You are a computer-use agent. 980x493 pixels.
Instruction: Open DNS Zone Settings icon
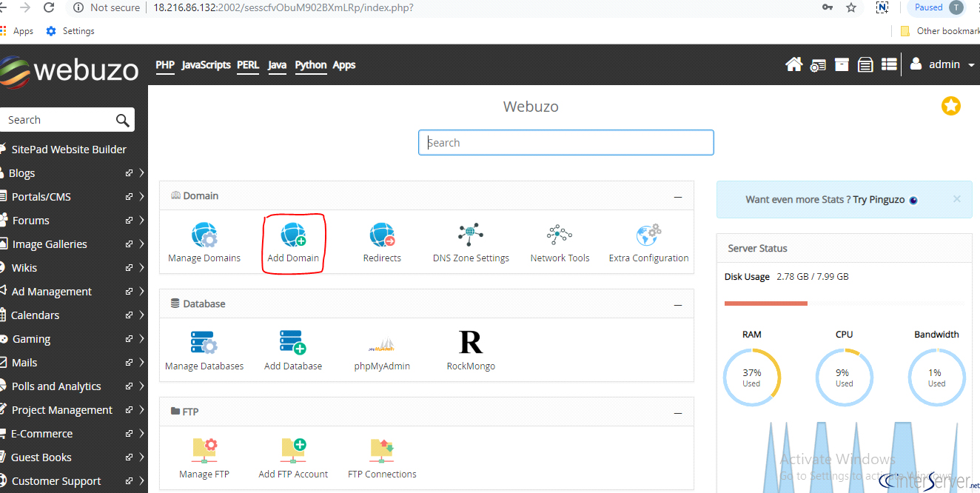pos(471,235)
